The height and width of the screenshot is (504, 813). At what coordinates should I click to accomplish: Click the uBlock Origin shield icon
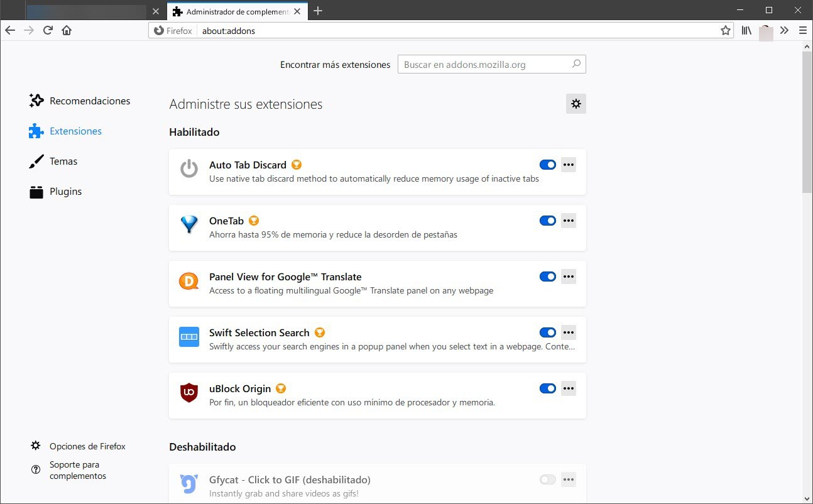(x=189, y=393)
